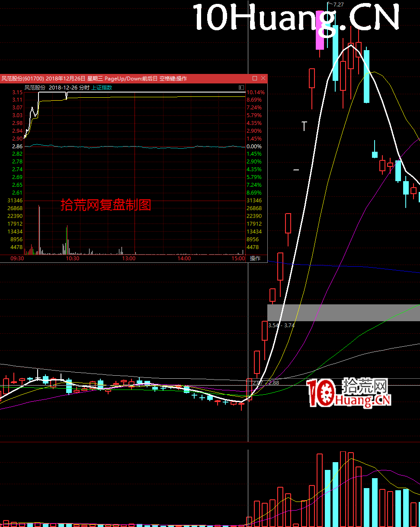The width and height of the screenshot is (420, 527).
Task: Click the 09:30 time axis label
Action: (17, 258)
